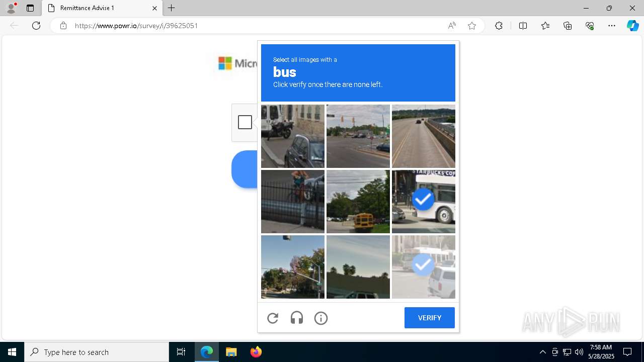
Task: Tick the reCAPTCHA checkbox beside the challenge
Action: 245,122
